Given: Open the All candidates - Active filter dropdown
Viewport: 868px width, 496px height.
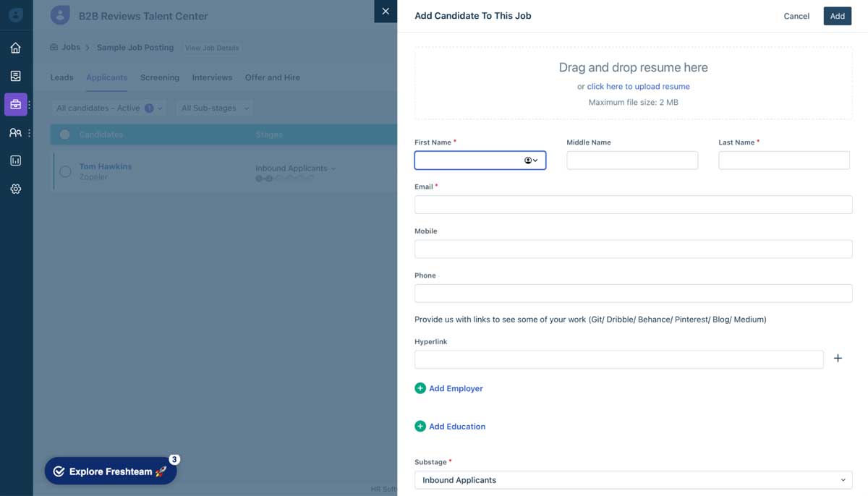Looking at the screenshot, I should tap(107, 107).
